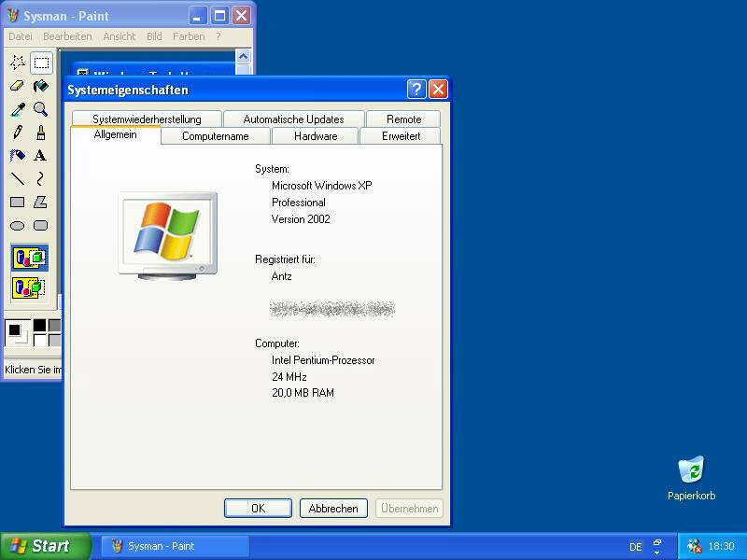Click the "24 MHz" value
The width and height of the screenshot is (747, 560).
point(289,377)
